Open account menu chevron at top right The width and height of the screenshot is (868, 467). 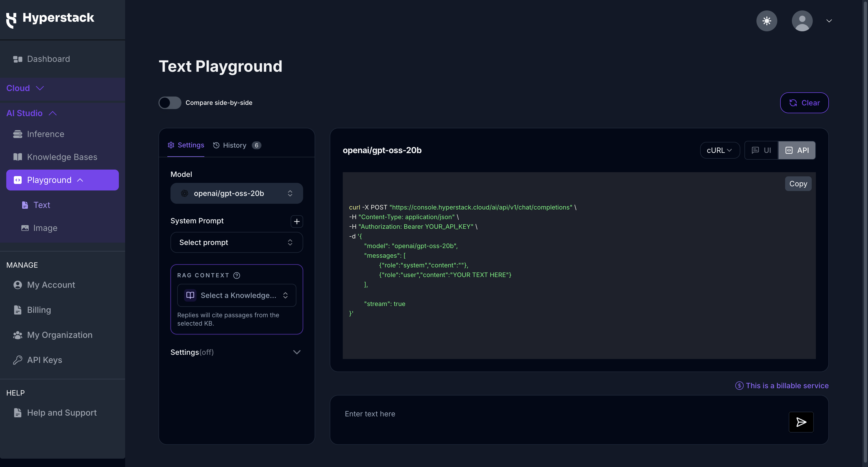coord(829,21)
